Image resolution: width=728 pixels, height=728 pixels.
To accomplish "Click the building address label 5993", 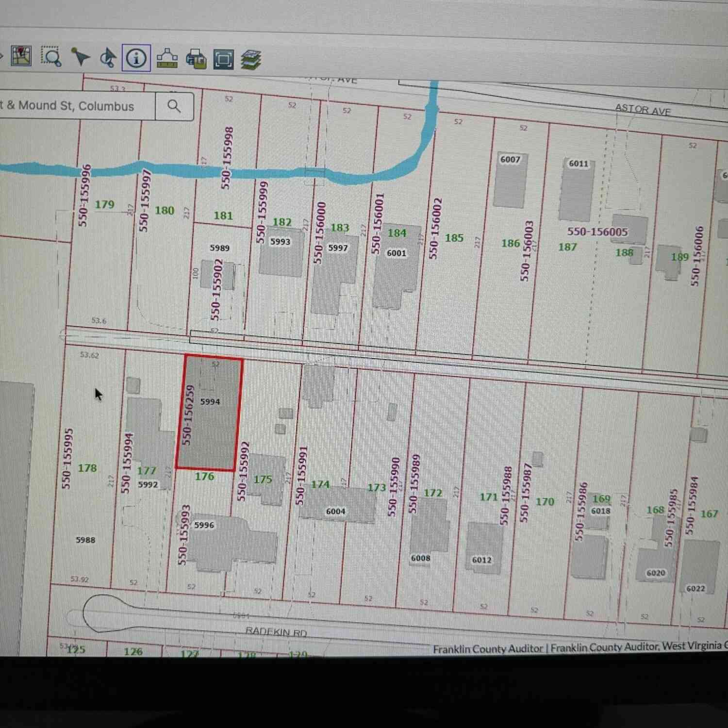I will (x=280, y=241).
